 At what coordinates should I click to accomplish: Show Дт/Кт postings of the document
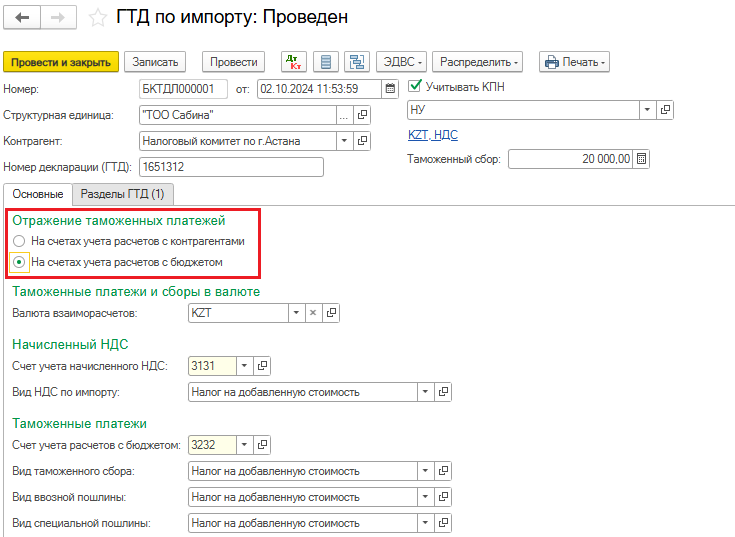click(x=294, y=62)
